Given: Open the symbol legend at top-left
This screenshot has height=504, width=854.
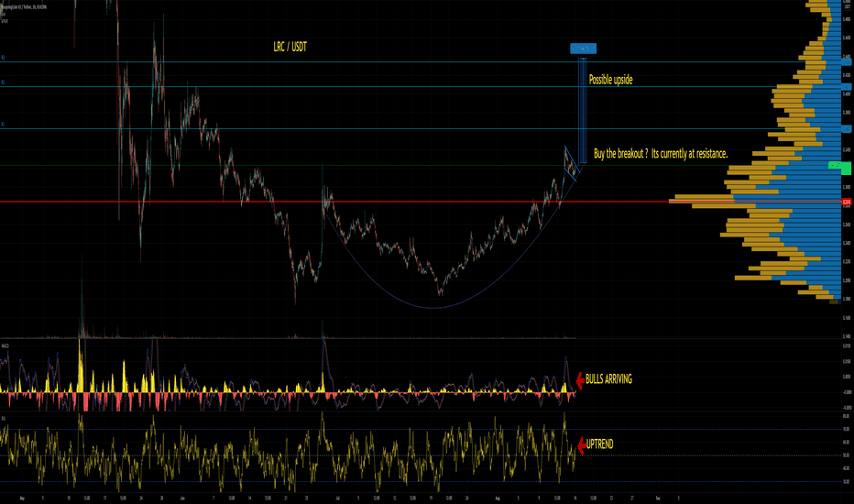Looking at the screenshot, I should point(24,7).
